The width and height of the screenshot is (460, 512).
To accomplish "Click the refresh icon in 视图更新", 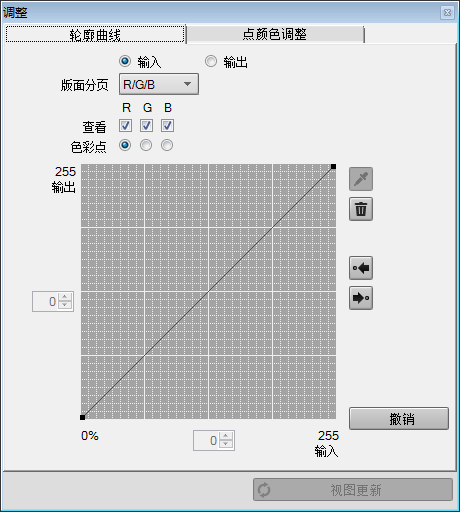I will click(x=264, y=490).
